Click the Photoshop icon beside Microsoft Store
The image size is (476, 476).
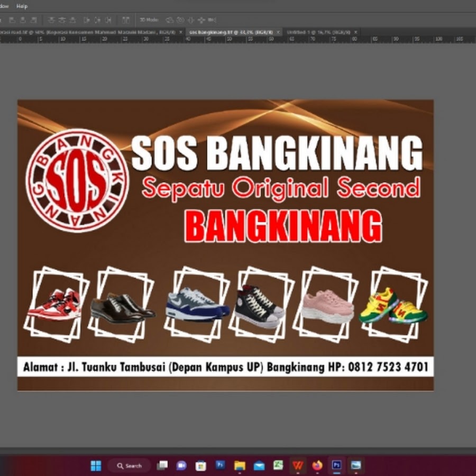220,465
